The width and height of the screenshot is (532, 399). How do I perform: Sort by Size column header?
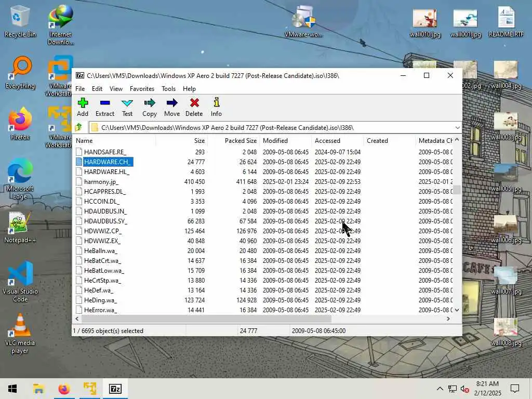click(x=181, y=140)
